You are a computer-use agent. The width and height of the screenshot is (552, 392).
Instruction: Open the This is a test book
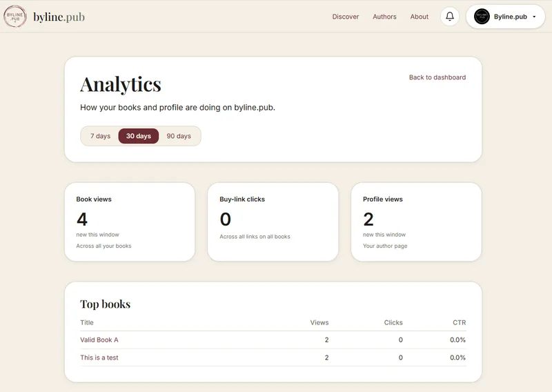99,357
